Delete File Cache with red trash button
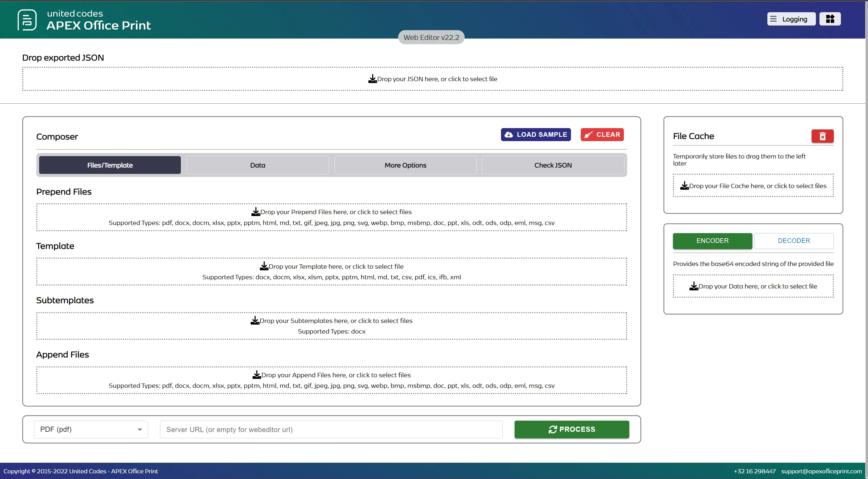The width and height of the screenshot is (868, 479). click(x=822, y=136)
